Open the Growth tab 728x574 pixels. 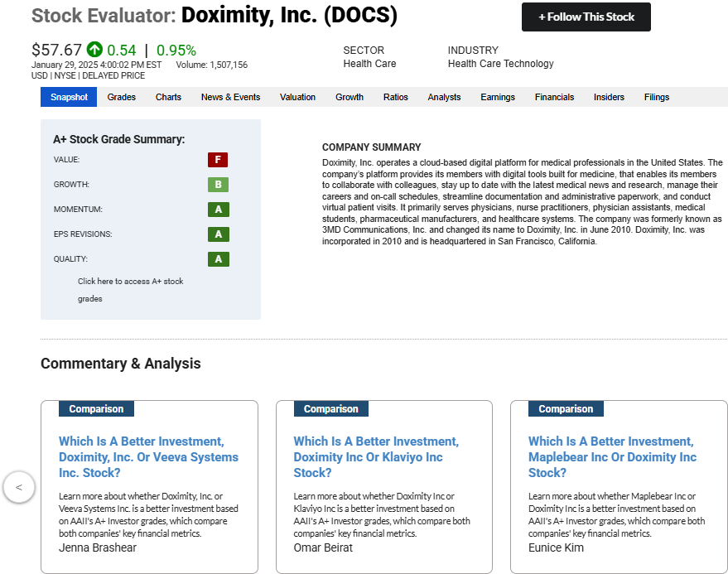[350, 97]
